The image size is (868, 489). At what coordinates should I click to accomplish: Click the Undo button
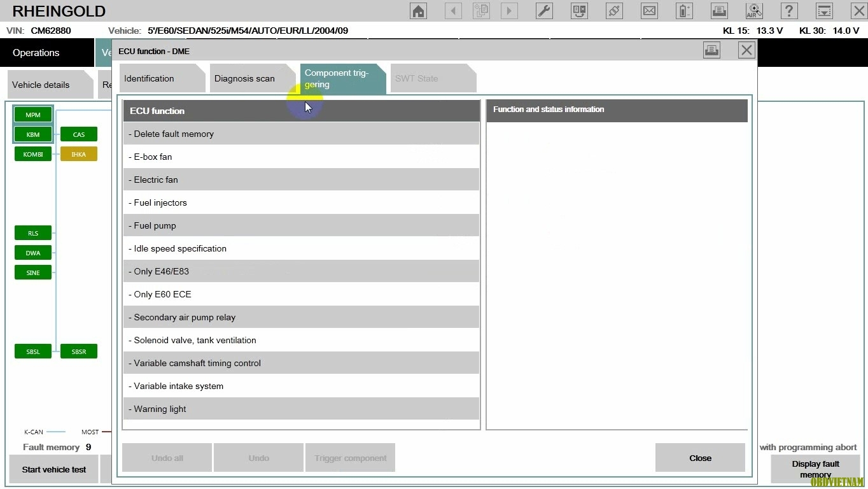(x=258, y=458)
